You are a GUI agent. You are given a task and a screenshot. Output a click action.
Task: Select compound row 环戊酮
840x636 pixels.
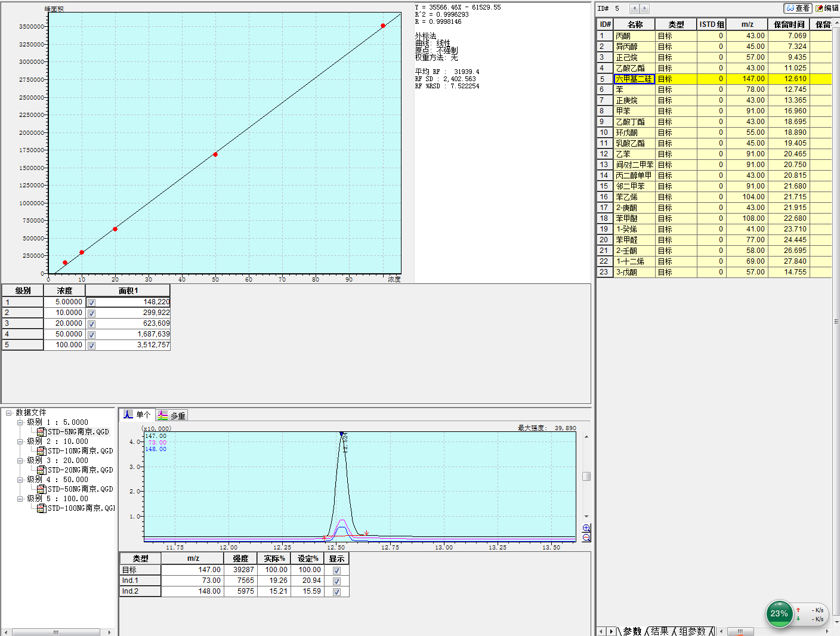(714, 132)
